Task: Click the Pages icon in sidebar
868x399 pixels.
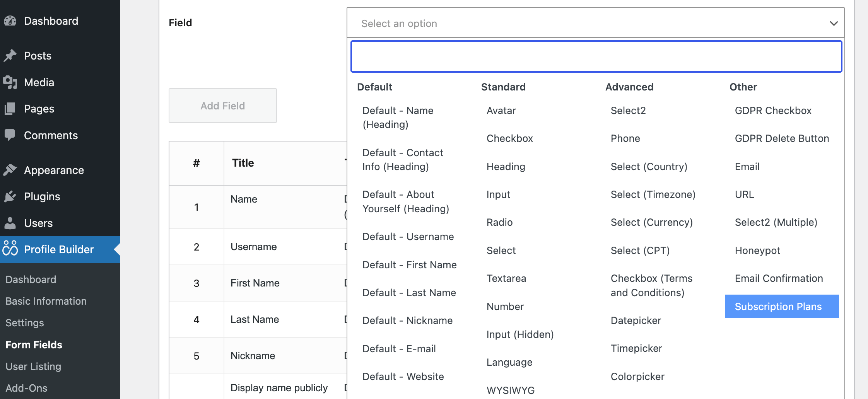Action: click(10, 109)
